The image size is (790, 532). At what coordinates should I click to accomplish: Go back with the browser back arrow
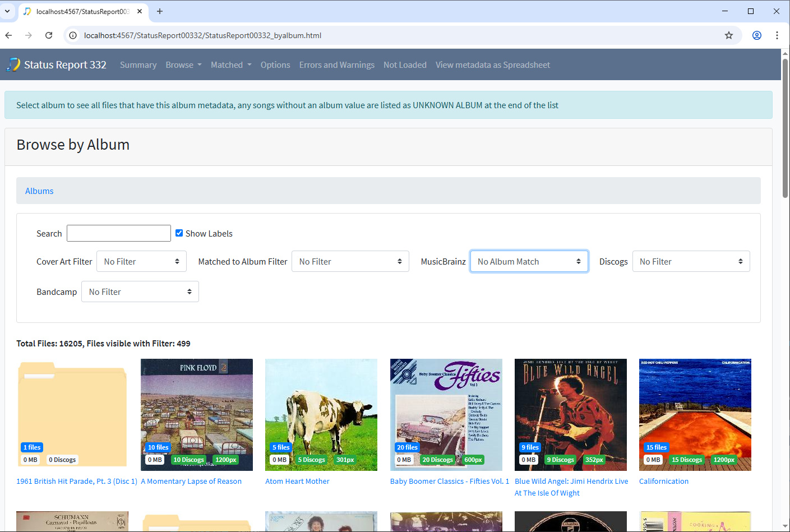point(8,35)
